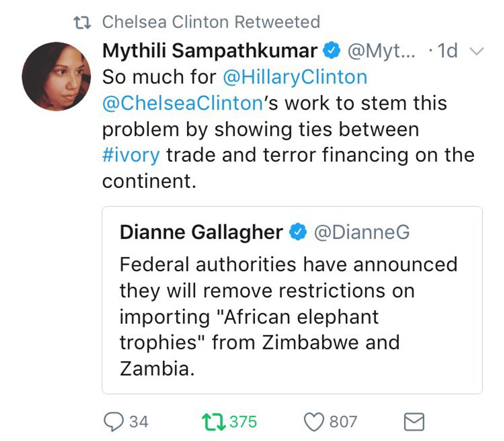Click the envelope direct message icon
The image size is (504, 441).
[414, 422]
